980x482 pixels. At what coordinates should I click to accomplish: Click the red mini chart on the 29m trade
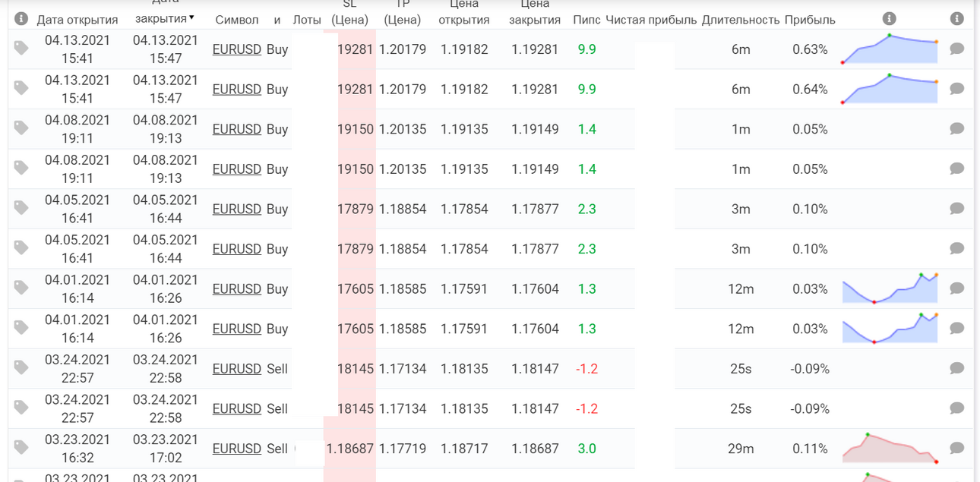(890, 448)
